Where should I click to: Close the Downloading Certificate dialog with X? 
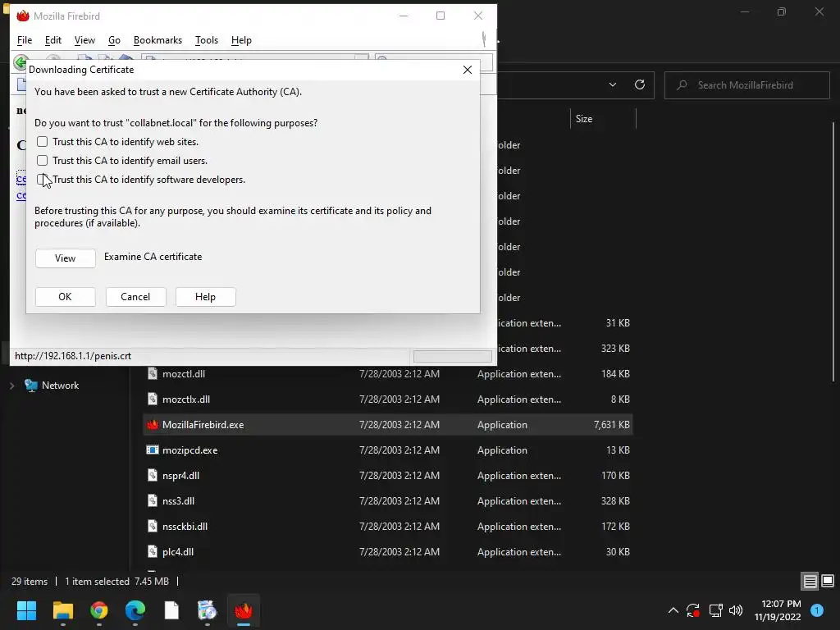pyautogui.click(x=467, y=70)
